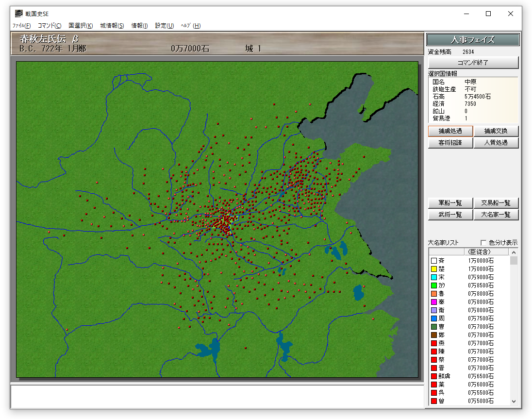Open the ファイル(F) menu

click(21, 26)
